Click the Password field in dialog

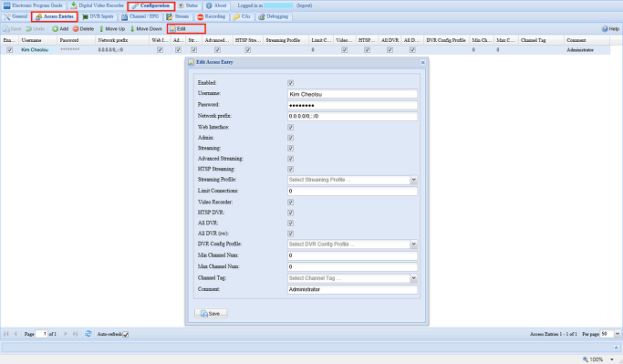pyautogui.click(x=352, y=105)
